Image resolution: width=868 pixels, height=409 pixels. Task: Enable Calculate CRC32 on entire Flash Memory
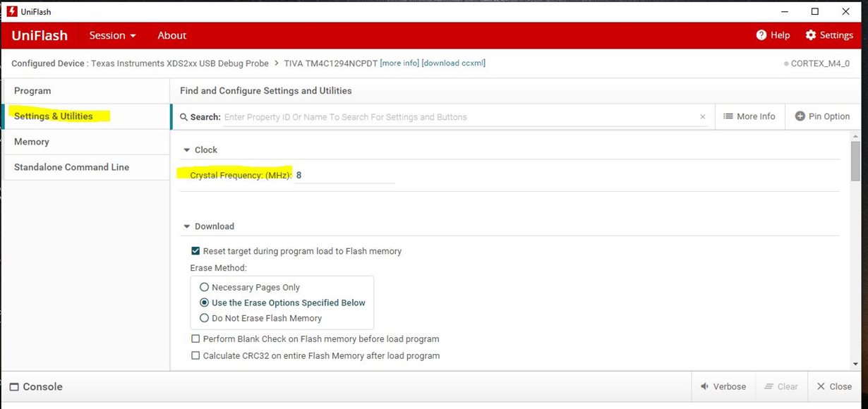(x=195, y=356)
